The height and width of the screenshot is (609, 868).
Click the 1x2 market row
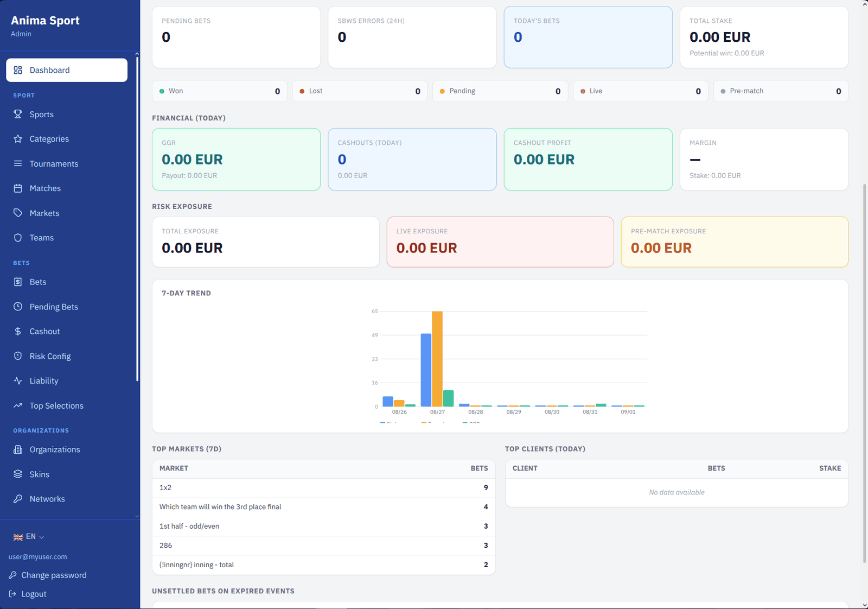point(324,487)
